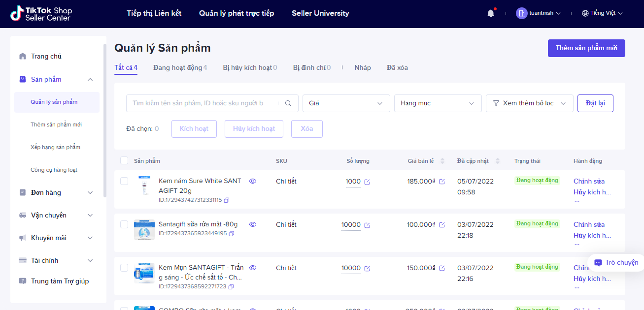Click the Vận chuyển truck icon
644x310 pixels.
pos(23,215)
